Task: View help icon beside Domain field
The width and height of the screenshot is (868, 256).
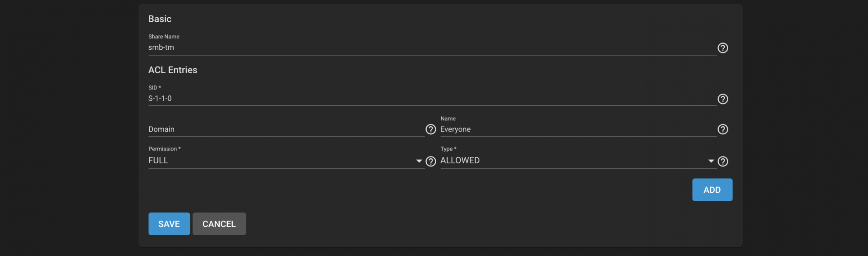Action: pyautogui.click(x=431, y=129)
